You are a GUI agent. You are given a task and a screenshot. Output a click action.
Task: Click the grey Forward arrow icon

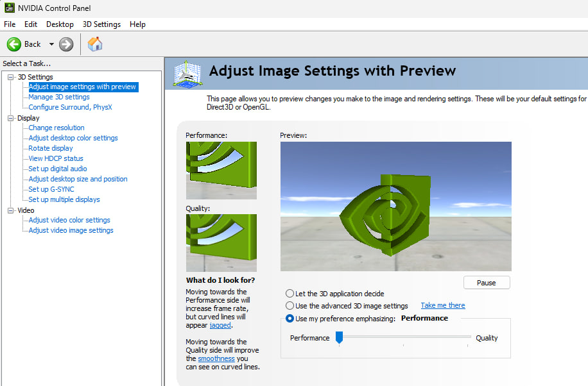[66, 44]
